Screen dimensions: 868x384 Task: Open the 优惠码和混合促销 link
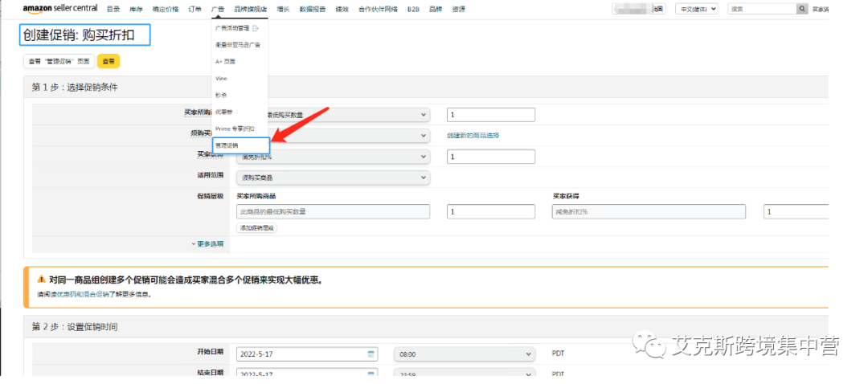click(x=83, y=294)
